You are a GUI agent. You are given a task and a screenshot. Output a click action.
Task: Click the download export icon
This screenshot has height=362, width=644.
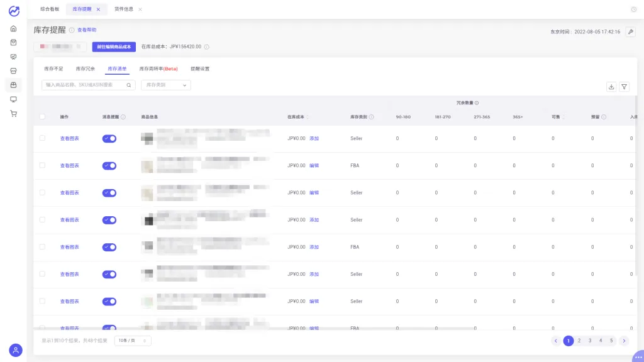(x=611, y=87)
